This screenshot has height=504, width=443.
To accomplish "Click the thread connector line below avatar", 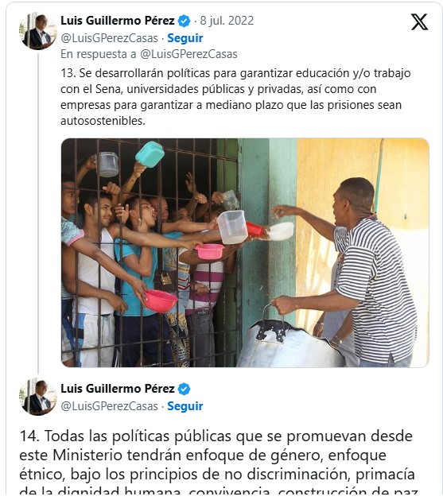I will (38, 214).
